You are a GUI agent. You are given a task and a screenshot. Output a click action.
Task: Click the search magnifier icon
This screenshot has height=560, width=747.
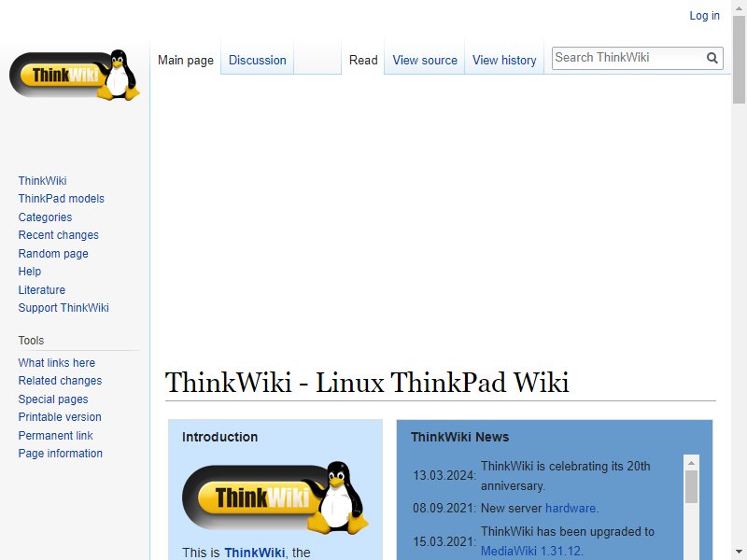pos(712,58)
